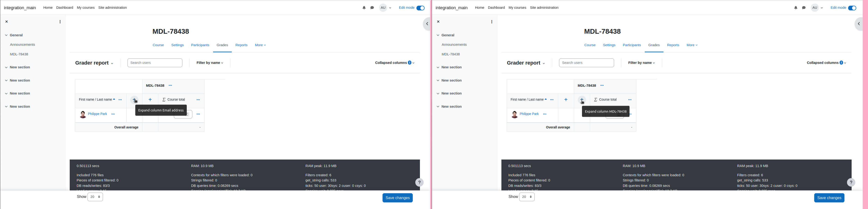Click Search users field in right window

(x=587, y=63)
